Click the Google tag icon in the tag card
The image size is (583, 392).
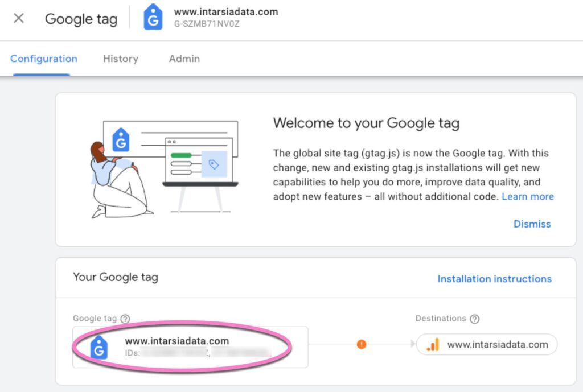pos(99,346)
